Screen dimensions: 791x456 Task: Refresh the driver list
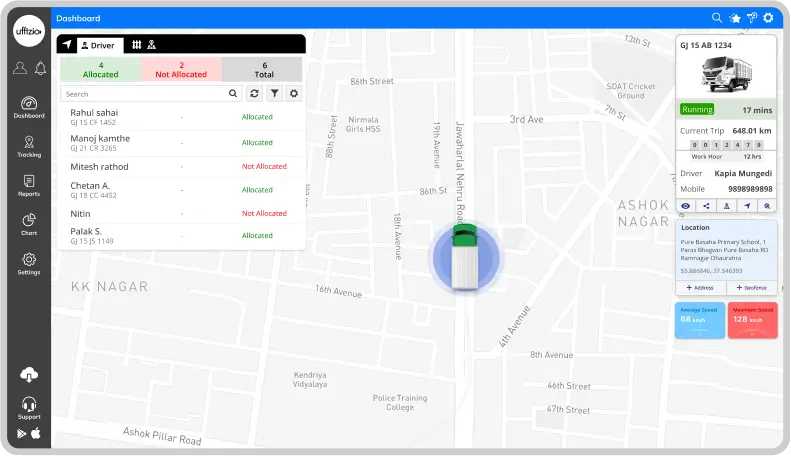[255, 93]
